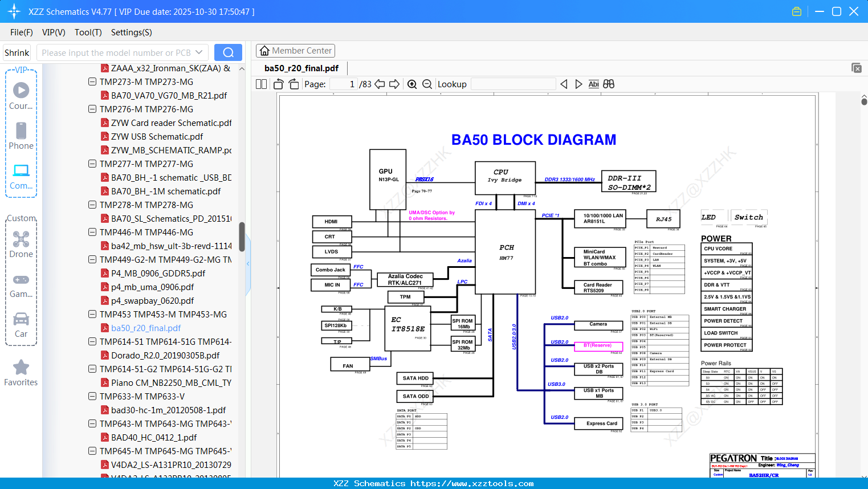This screenshot has width=868, height=489.
Task: Open the Drone category in sidebar
Action: pos(21,244)
